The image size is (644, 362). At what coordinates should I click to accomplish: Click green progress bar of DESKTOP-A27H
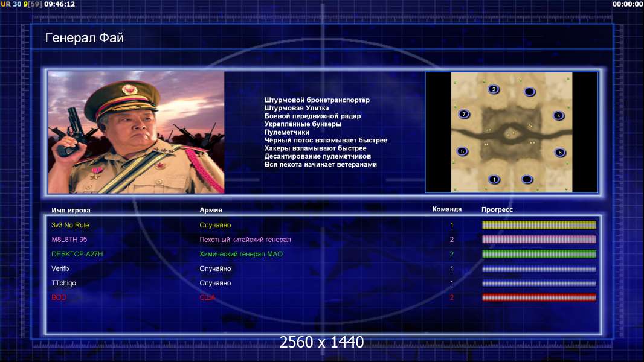pyautogui.click(x=539, y=254)
